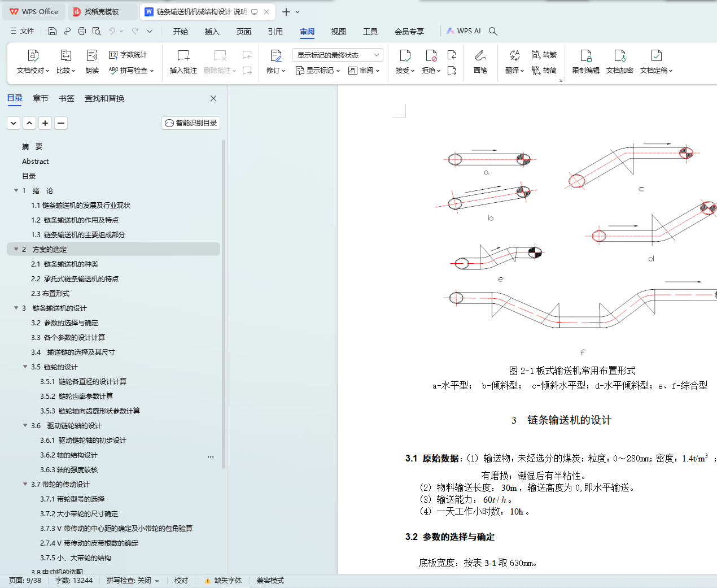Switch navigation pane to 章节 tab

tap(41, 98)
